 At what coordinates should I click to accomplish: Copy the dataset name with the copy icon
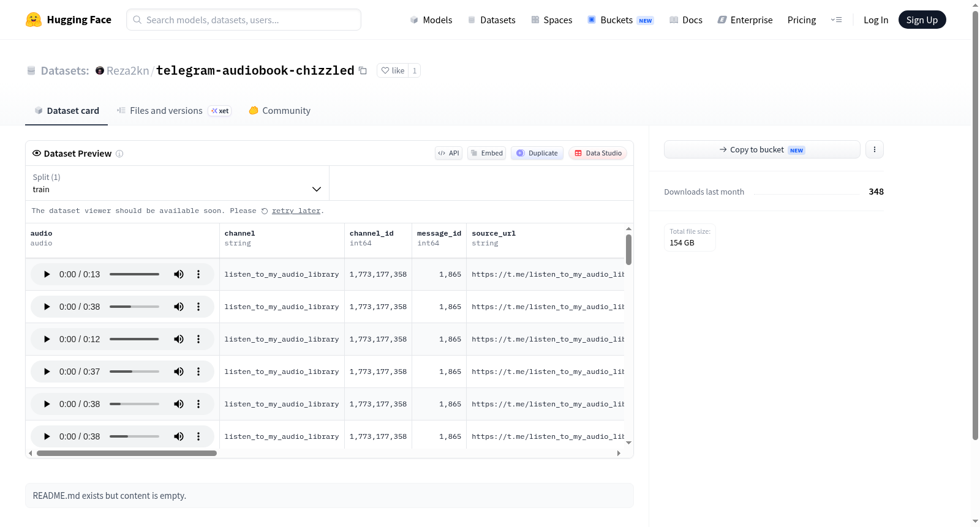point(363,70)
